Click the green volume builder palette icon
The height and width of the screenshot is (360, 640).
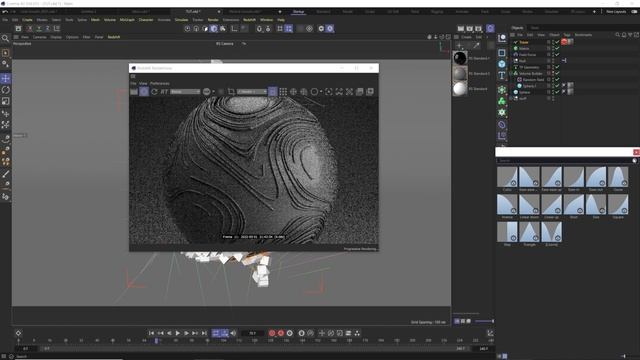(502, 101)
